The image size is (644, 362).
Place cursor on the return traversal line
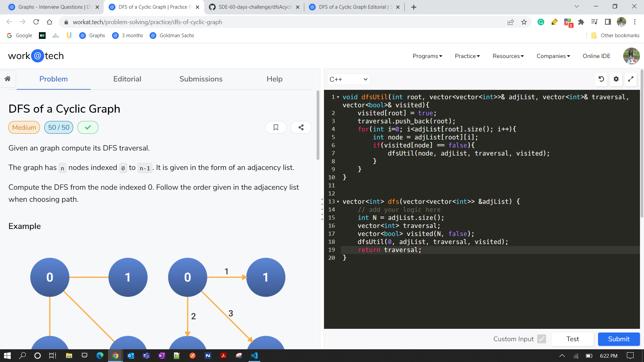coord(490,250)
